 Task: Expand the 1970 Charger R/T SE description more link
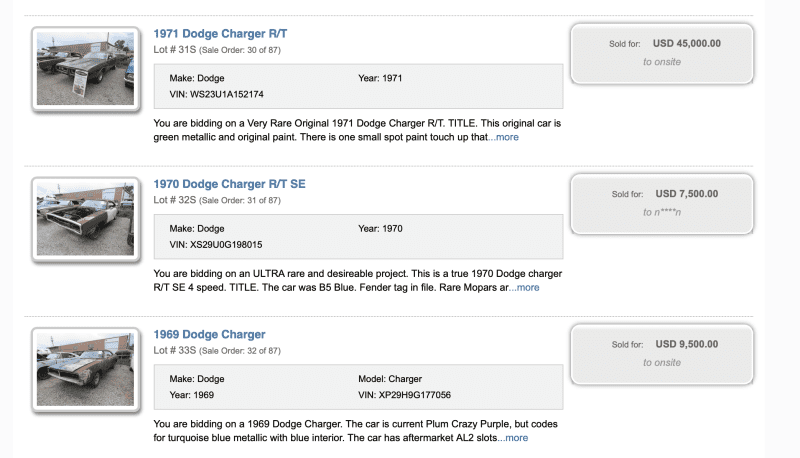524,288
